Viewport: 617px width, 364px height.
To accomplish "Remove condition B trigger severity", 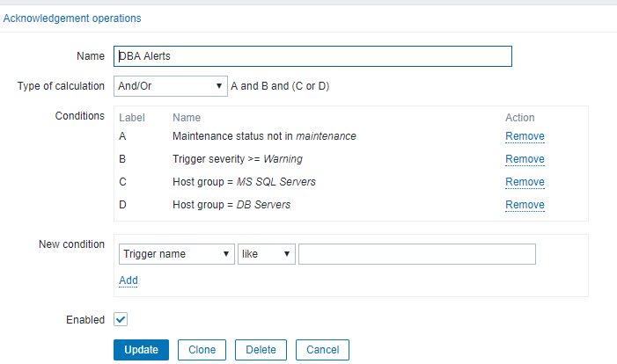I will click(525, 159).
